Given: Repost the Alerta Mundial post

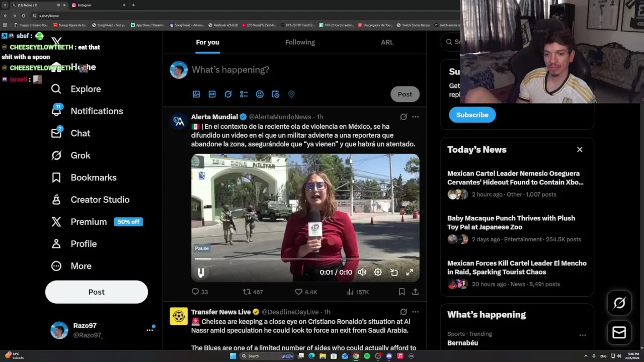Looking at the screenshot, I should point(253,292).
